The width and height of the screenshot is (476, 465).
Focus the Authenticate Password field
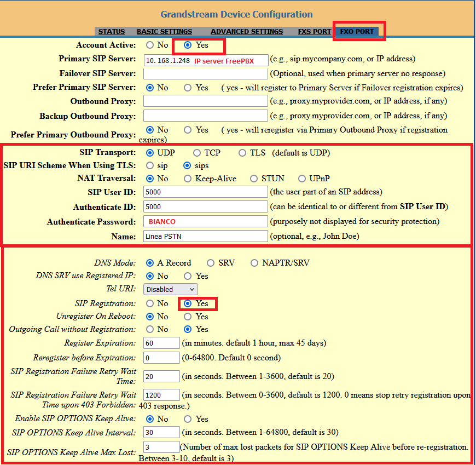pos(206,221)
